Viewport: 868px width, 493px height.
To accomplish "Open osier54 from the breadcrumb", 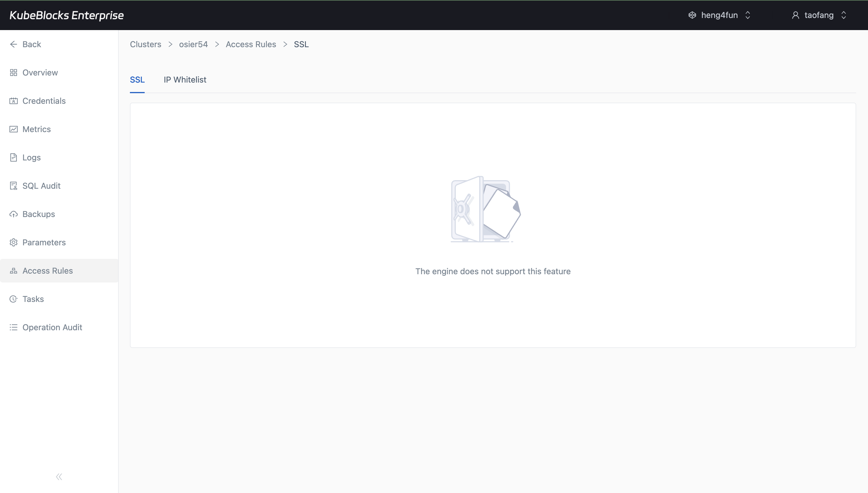I will 193,44.
